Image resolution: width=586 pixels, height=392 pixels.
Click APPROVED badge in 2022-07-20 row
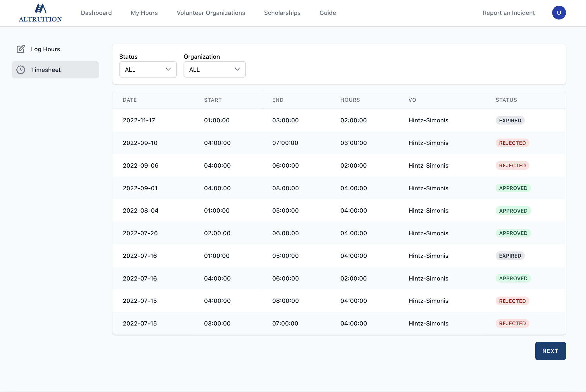coord(513,233)
